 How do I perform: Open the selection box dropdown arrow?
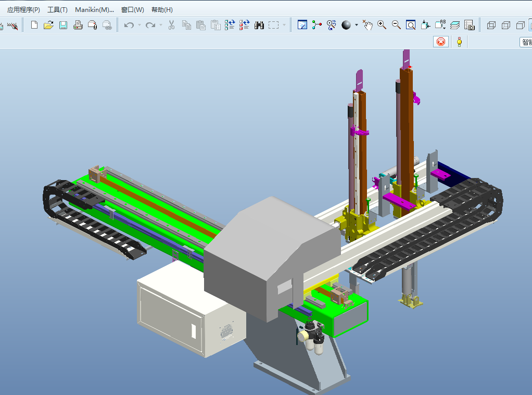point(284,25)
